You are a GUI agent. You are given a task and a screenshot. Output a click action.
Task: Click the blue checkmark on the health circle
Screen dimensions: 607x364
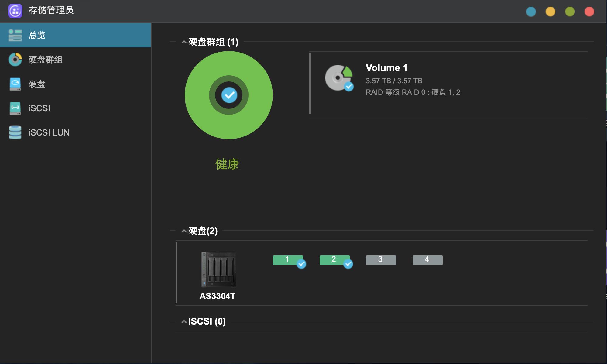(x=229, y=95)
